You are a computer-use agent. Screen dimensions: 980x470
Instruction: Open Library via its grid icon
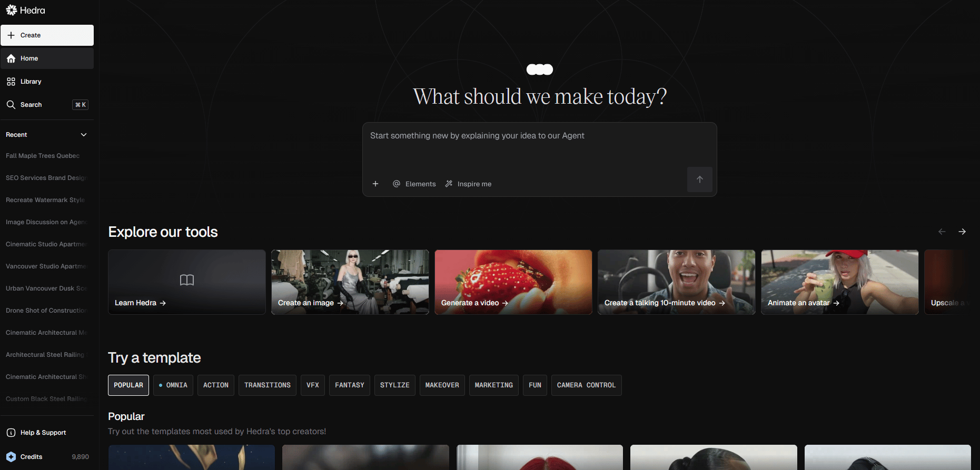tap(11, 82)
